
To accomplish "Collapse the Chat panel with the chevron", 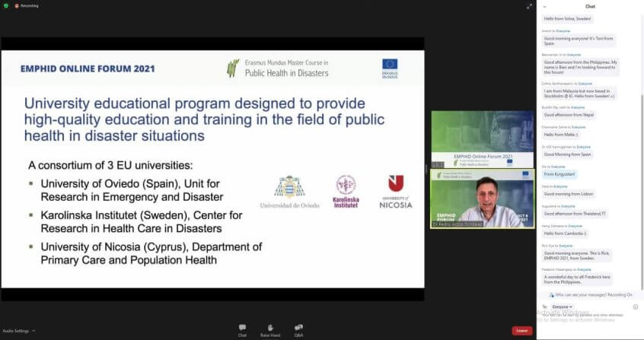I will click(x=544, y=6).
